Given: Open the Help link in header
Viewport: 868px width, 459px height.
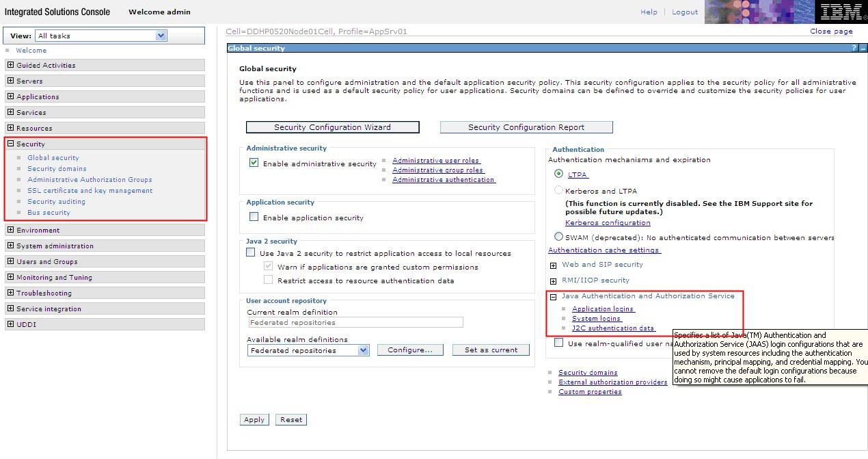Looking at the screenshot, I should pyautogui.click(x=649, y=12).
